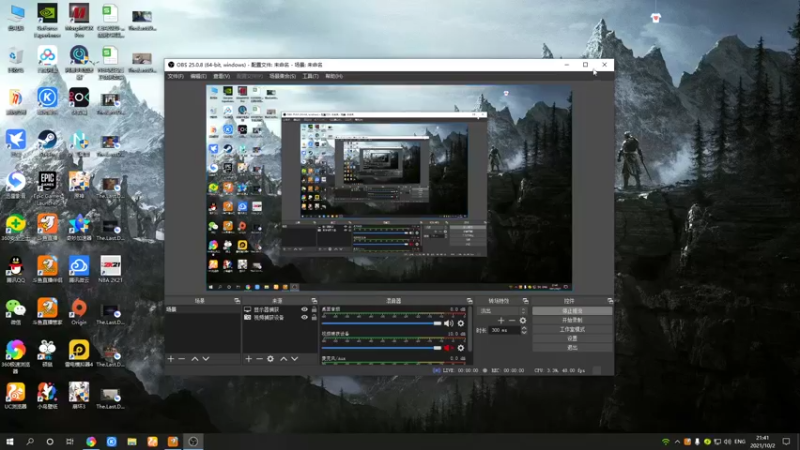
Task: Open the Windows Start menu
Action: tap(10, 441)
